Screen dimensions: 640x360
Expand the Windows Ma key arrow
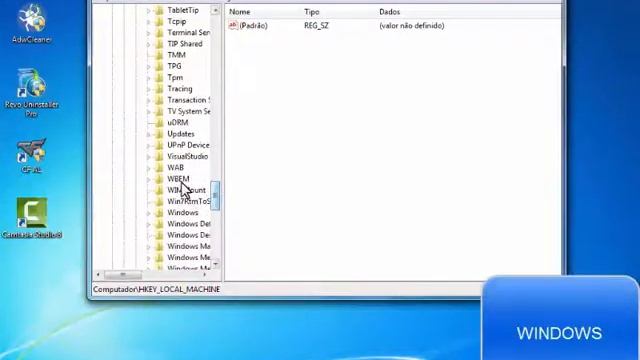click(149, 247)
